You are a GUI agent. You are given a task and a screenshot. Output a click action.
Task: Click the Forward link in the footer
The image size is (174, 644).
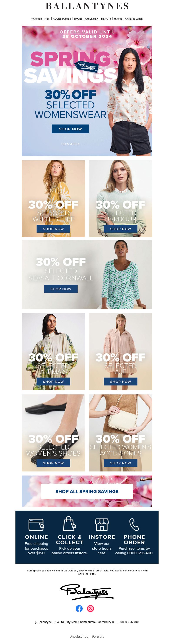[98, 636]
